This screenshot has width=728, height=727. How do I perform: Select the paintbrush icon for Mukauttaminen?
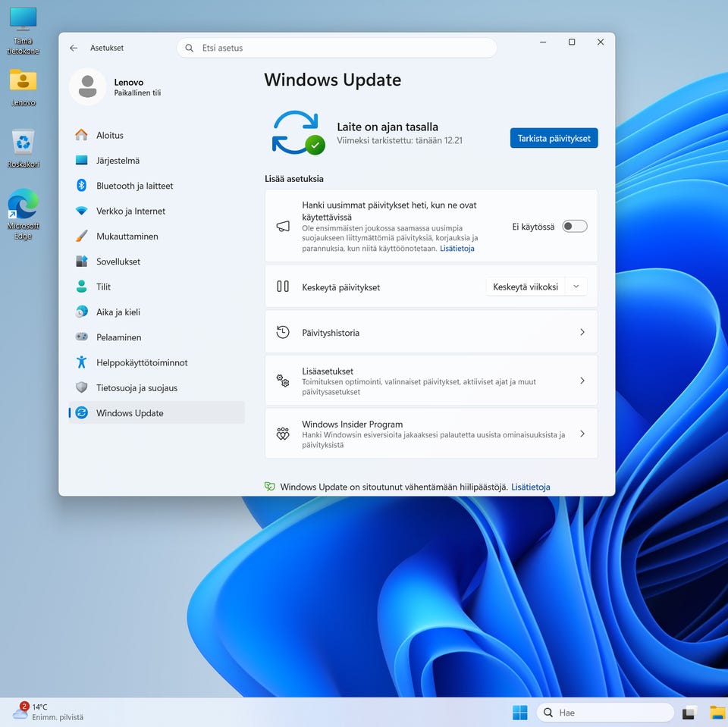pyautogui.click(x=81, y=237)
